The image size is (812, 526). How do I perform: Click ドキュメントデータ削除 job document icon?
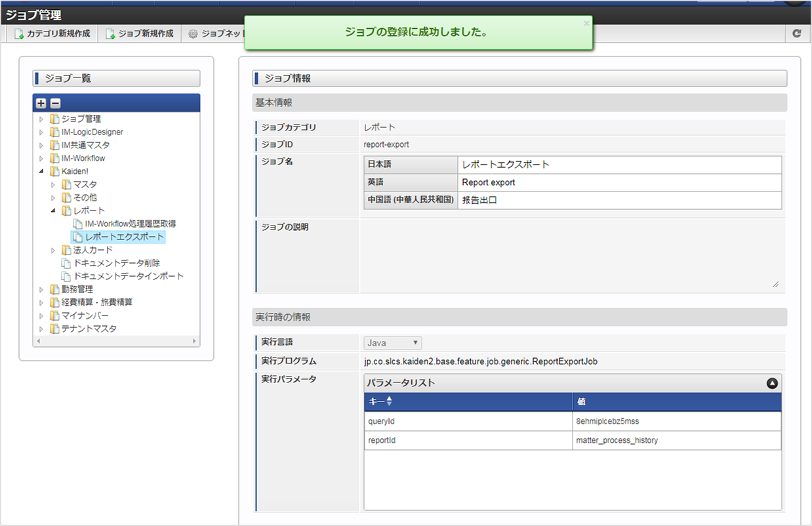click(x=66, y=263)
